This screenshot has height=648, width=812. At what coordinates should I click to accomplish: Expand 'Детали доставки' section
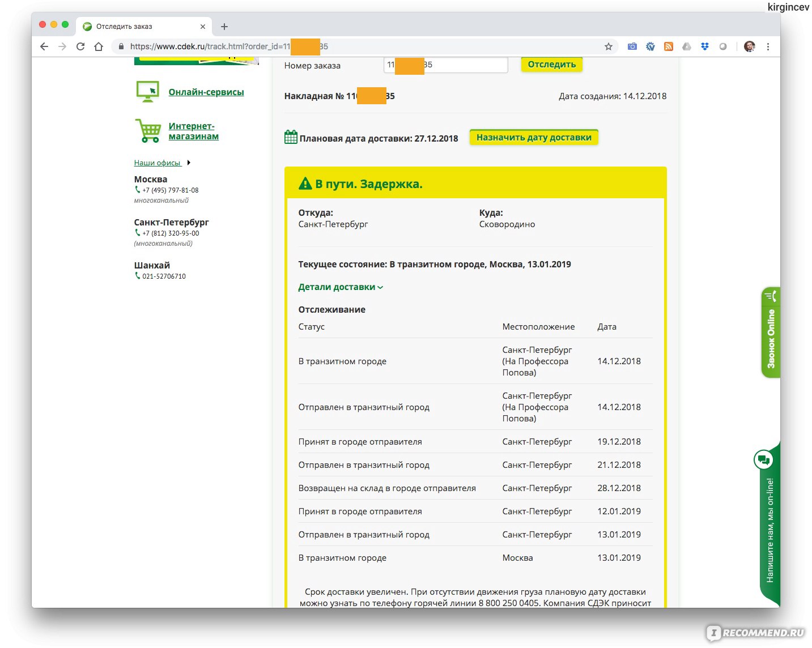[x=341, y=287]
